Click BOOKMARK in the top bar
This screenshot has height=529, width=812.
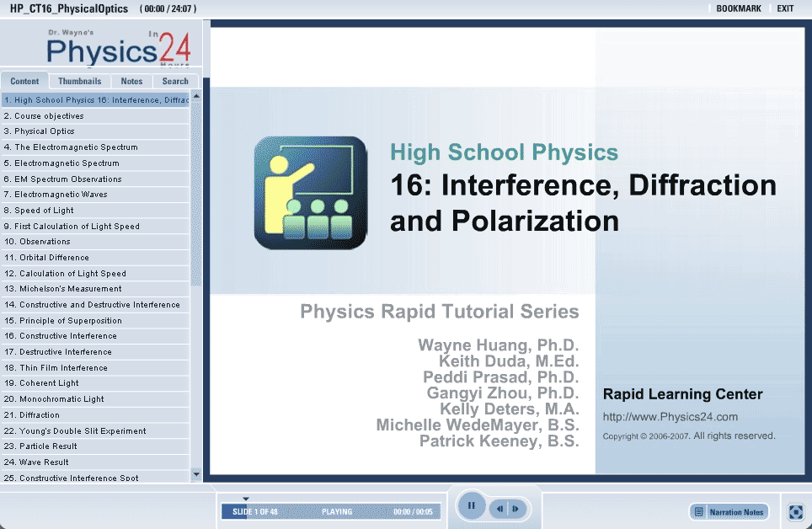pyautogui.click(x=738, y=8)
